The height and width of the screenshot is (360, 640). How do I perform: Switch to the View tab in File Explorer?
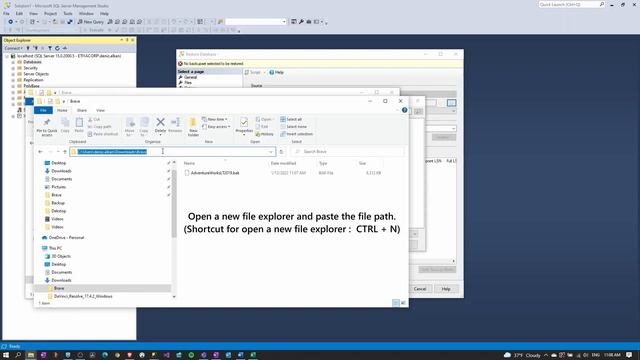(x=100, y=110)
